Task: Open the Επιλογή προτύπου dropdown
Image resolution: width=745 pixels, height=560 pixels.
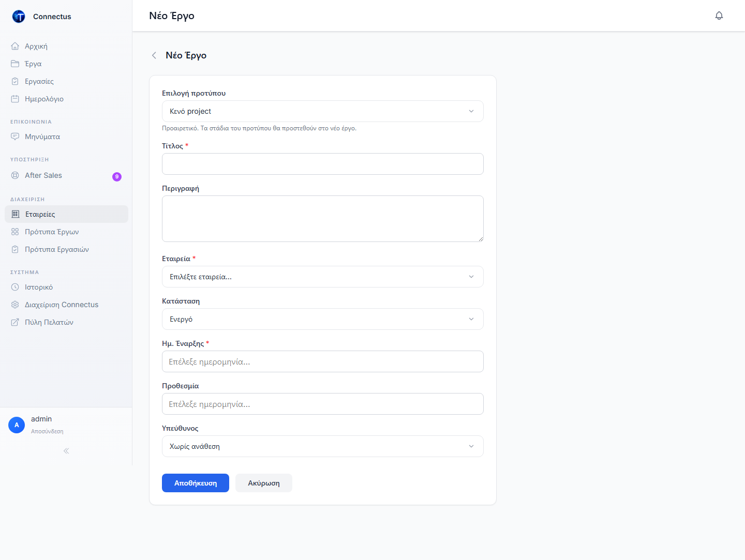Action: [x=323, y=111]
